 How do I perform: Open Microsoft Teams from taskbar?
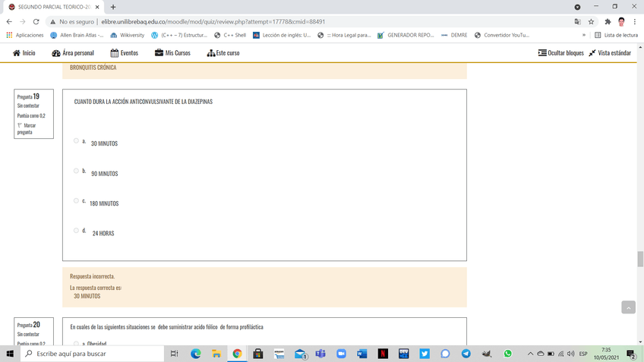(320, 354)
